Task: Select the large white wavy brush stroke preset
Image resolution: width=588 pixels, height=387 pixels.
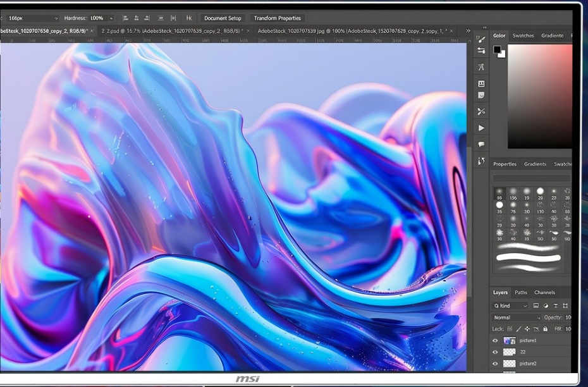Action: point(529,257)
